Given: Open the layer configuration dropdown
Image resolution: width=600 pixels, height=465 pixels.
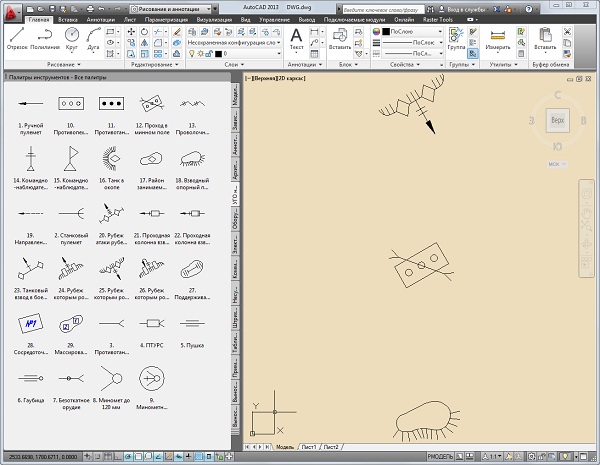Looking at the screenshot, I should (232, 45).
